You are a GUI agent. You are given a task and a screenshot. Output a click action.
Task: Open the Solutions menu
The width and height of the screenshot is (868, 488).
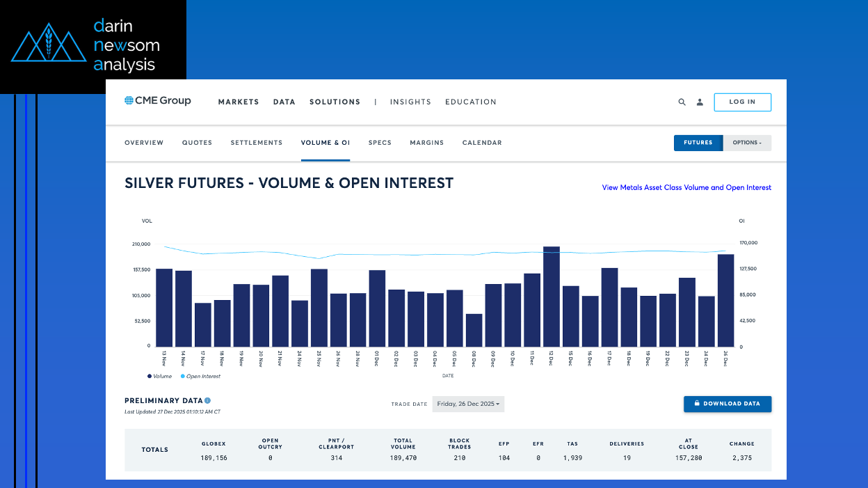tap(335, 102)
